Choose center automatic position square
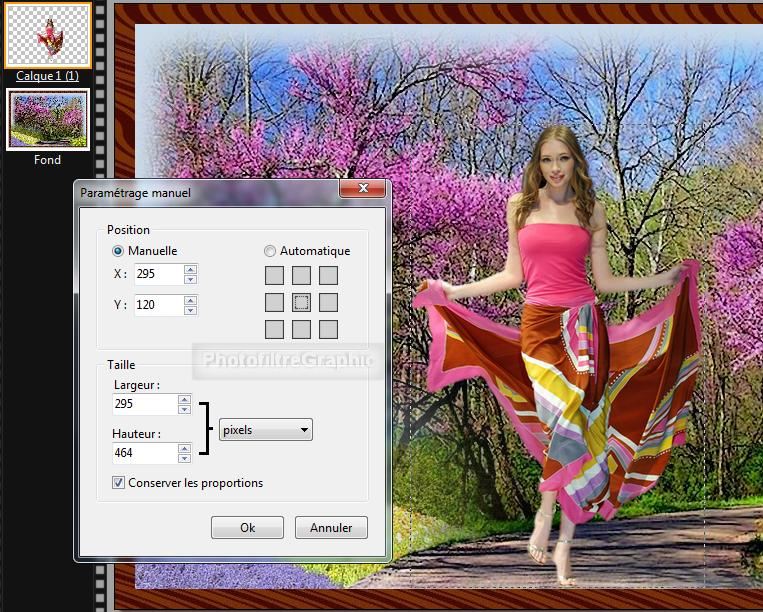Viewport: 763px width, 612px height. click(302, 303)
